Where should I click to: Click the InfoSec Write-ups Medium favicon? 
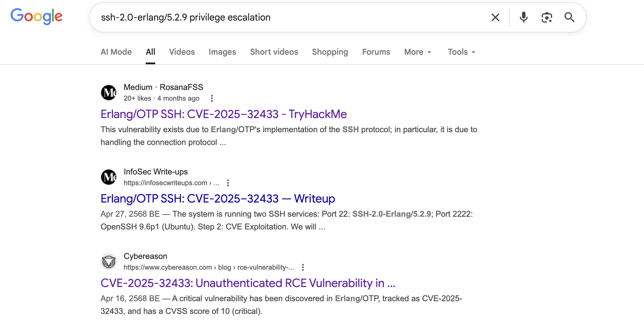(109, 177)
